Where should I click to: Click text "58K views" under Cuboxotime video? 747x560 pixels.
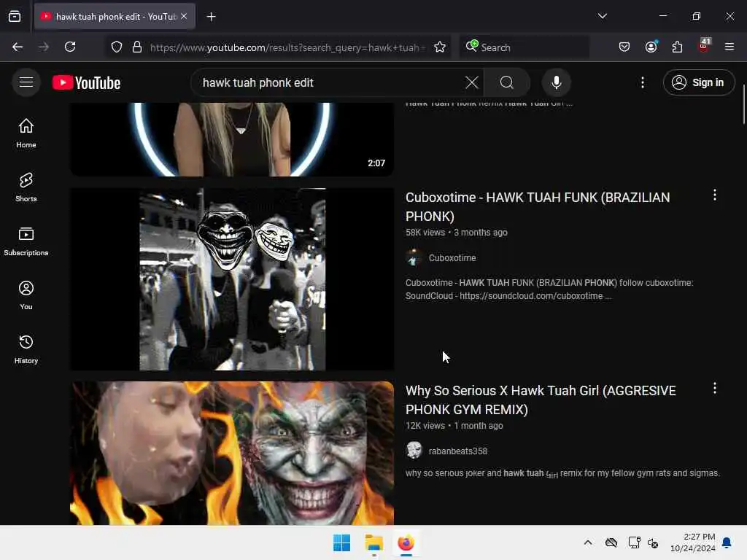click(x=425, y=233)
